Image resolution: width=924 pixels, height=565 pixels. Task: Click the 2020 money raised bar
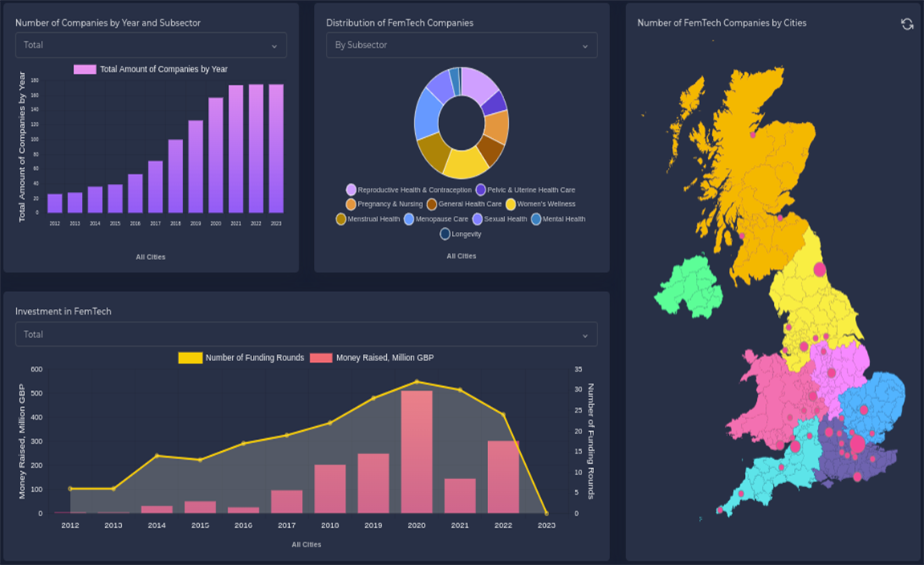point(417,451)
